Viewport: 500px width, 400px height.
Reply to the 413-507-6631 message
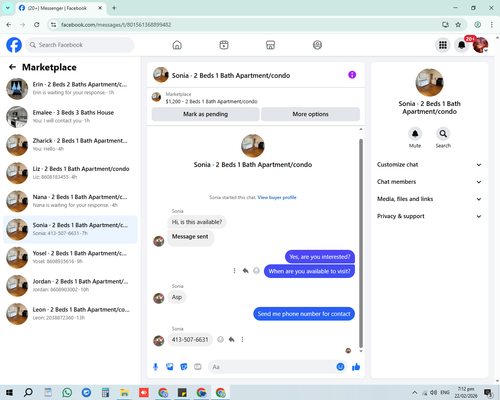pos(231,339)
